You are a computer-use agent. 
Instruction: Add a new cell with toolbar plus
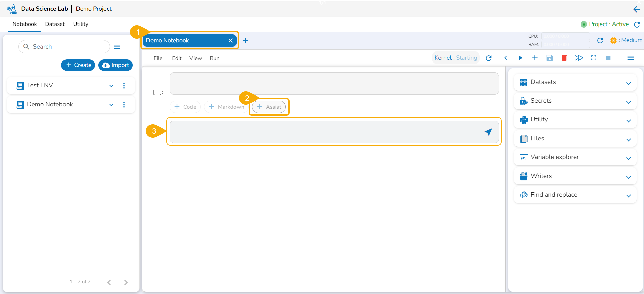(535, 58)
